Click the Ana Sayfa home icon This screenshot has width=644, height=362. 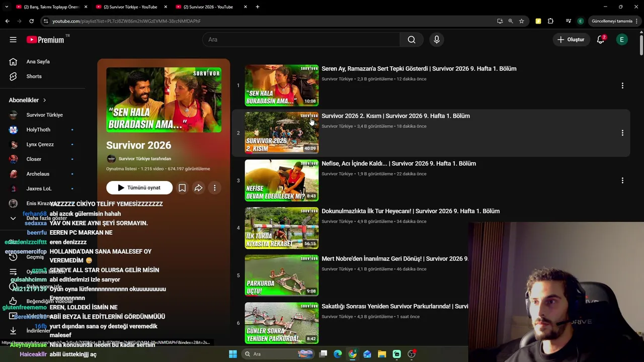[x=13, y=61]
